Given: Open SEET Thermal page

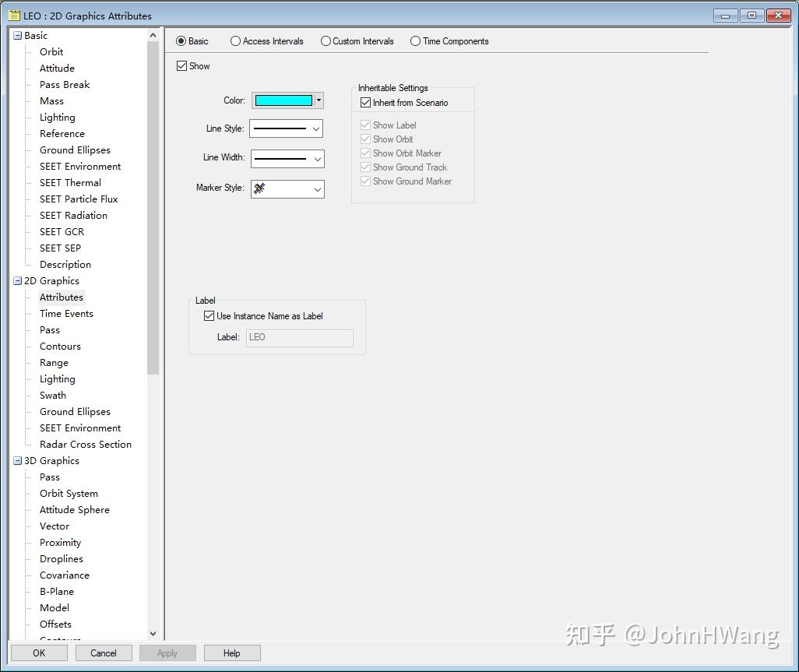Looking at the screenshot, I should click(70, 182).
